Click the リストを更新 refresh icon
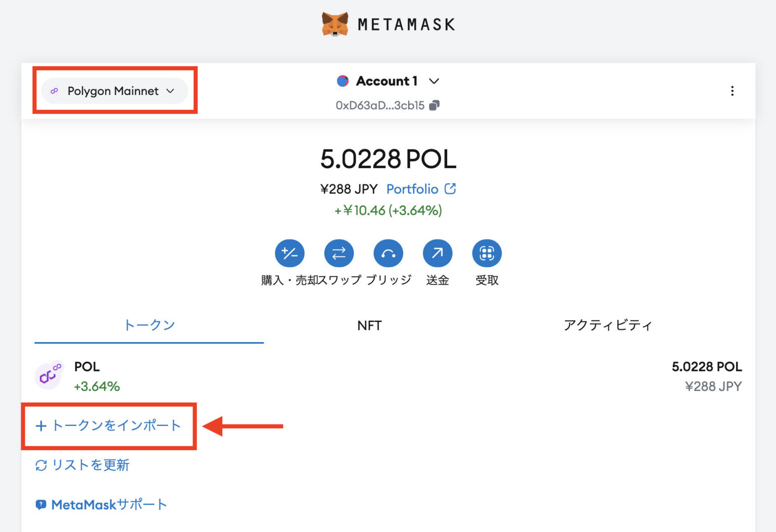The width and height of the screenshot is (776, 532). coord(41,465)
